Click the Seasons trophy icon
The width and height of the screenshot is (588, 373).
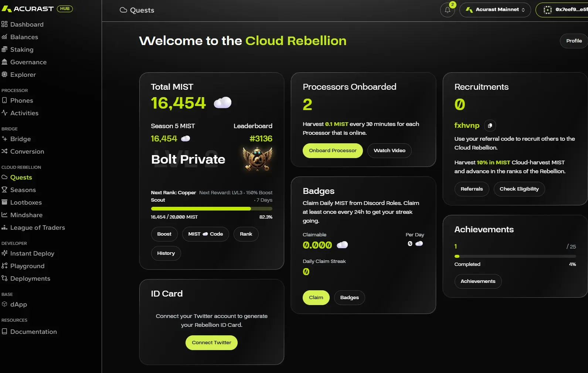(x=4, y=190)
